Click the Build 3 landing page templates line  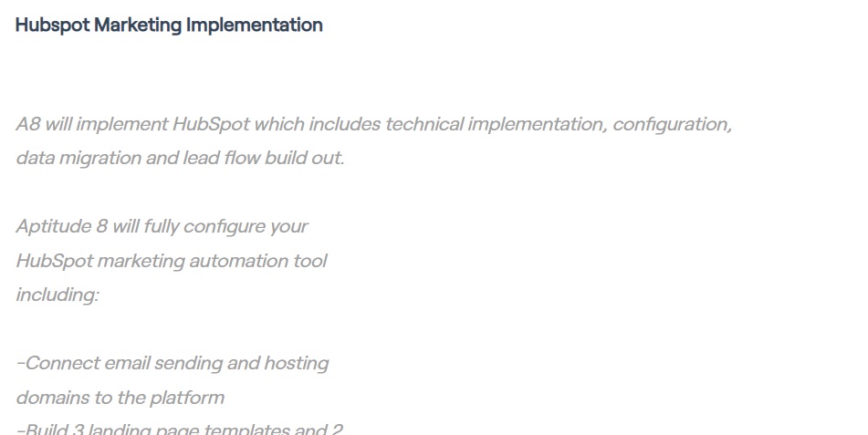[x=180, y=429]
